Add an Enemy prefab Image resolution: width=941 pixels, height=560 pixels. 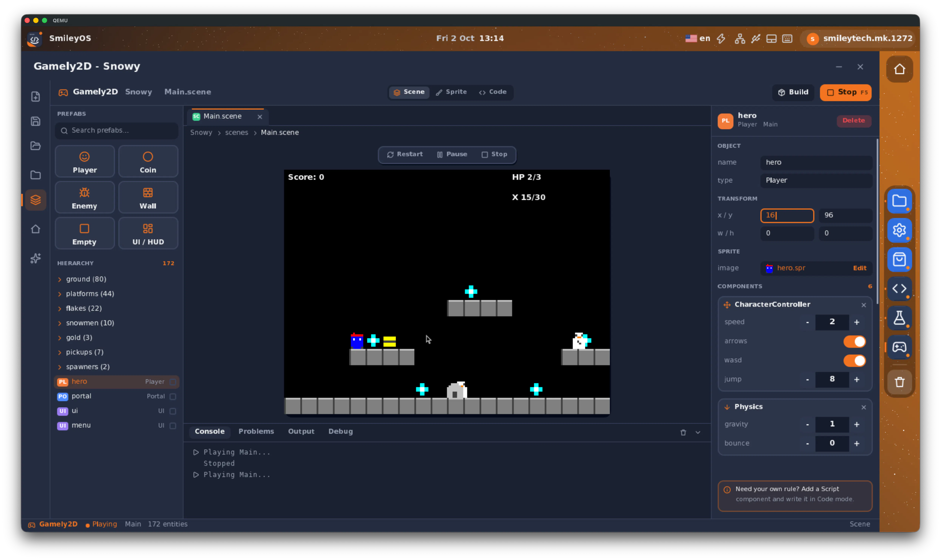point(85,198)
